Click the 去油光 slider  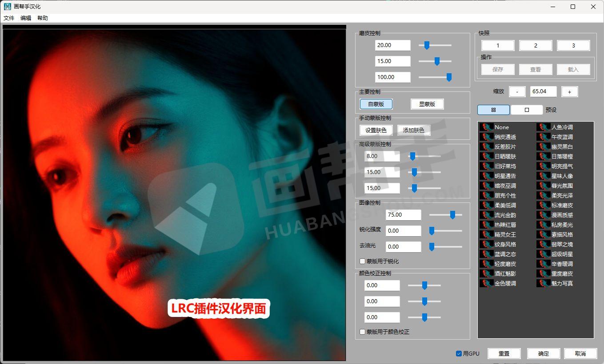(446, 247)
